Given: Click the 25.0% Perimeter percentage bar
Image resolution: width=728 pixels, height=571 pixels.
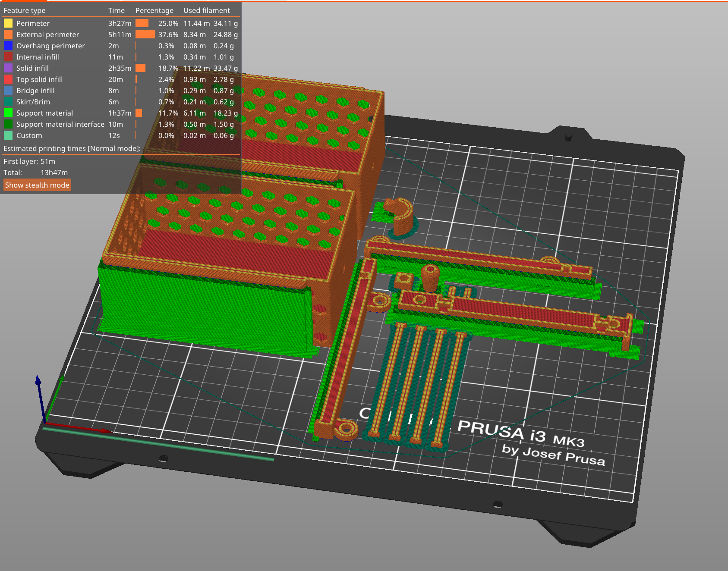Looking at the screenshot, I should point(142,23).
